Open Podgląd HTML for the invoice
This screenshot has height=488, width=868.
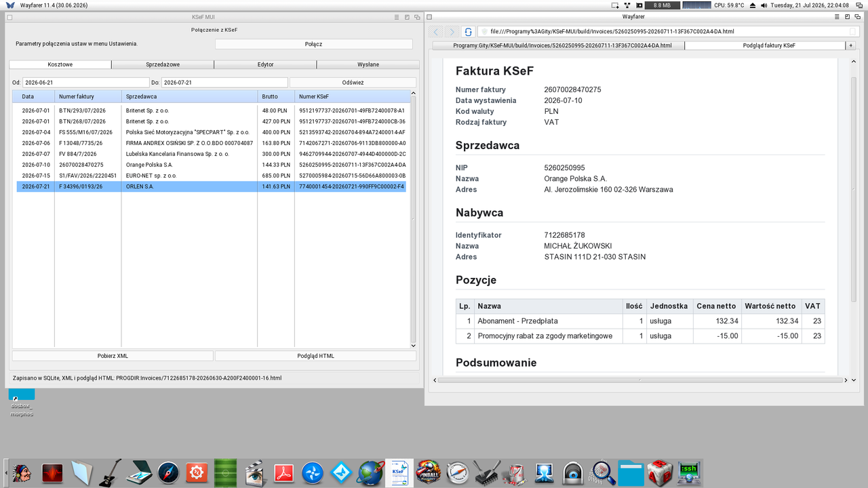click(x=315, y=356)
